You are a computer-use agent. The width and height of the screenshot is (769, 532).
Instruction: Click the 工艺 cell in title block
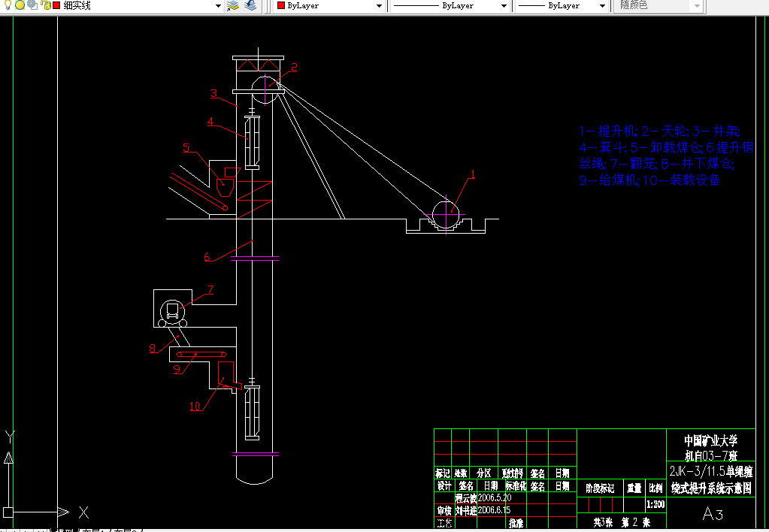pyautogui.click(x=444, y=523)
